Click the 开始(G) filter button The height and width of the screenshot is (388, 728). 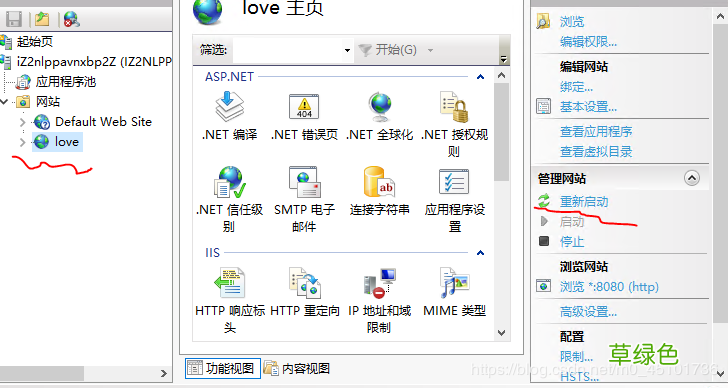click(x=388, y=50)
